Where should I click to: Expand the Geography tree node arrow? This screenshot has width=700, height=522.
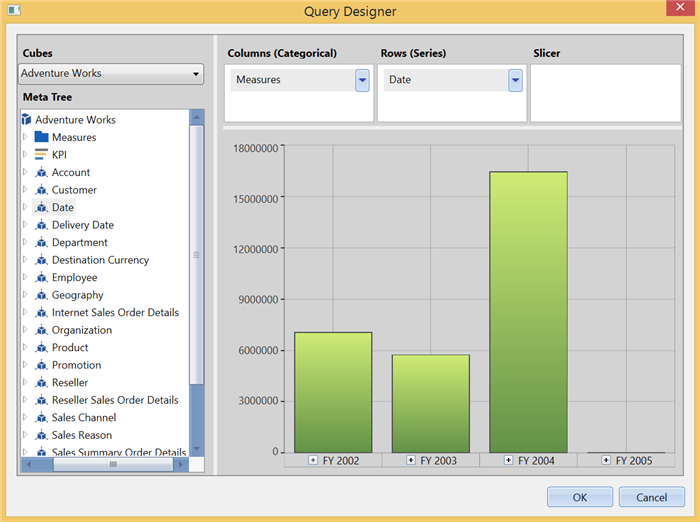click(x=25, y=294)
